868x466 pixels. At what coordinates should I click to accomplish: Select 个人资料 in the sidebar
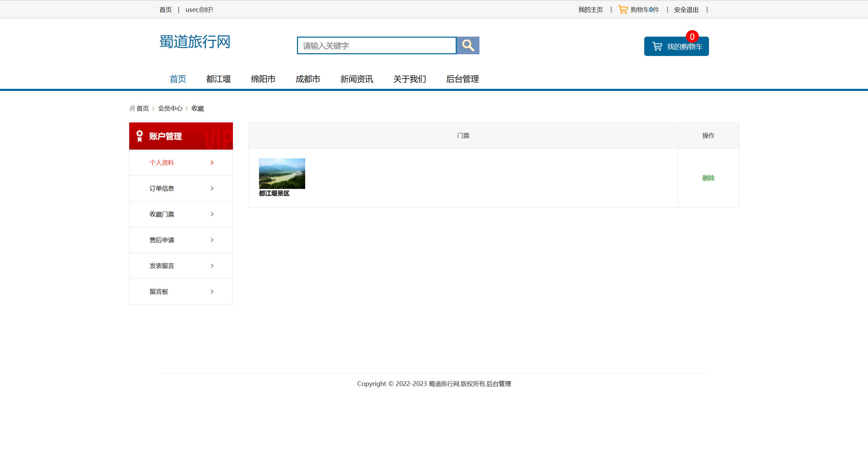pos(162,162)
